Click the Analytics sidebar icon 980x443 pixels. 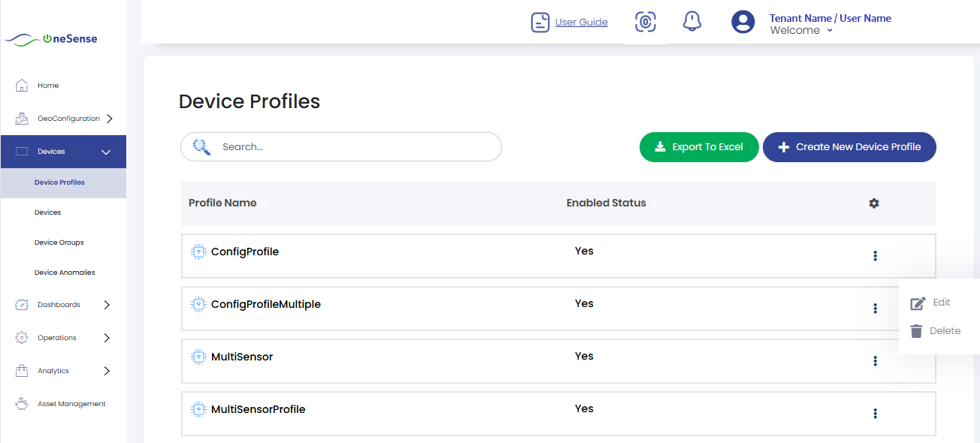(21, 370)
